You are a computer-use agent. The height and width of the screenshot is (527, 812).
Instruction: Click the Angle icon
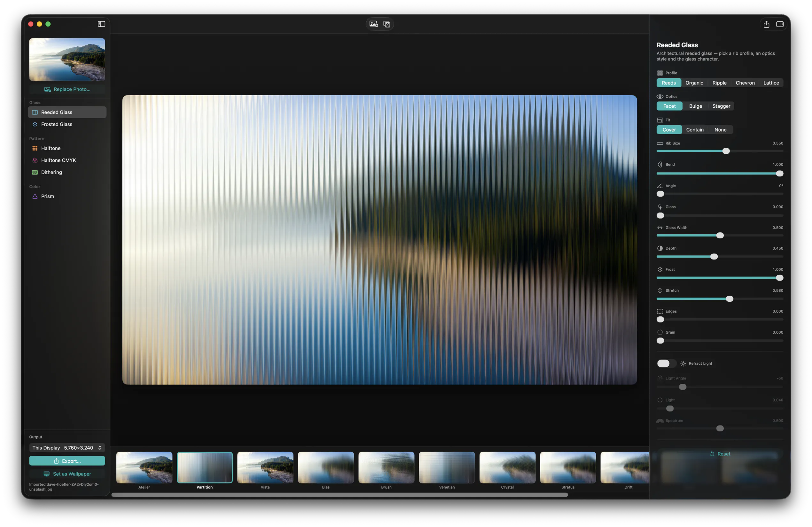click(660, 186)
